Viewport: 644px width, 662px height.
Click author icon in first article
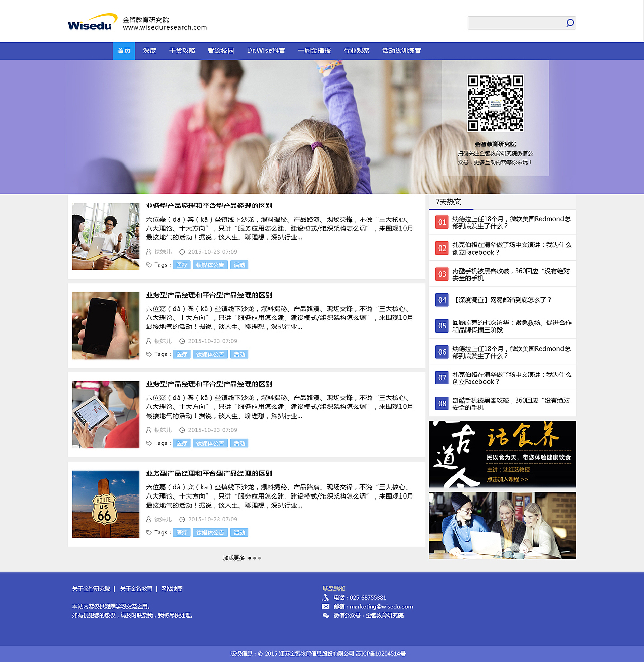click(148, 252)
